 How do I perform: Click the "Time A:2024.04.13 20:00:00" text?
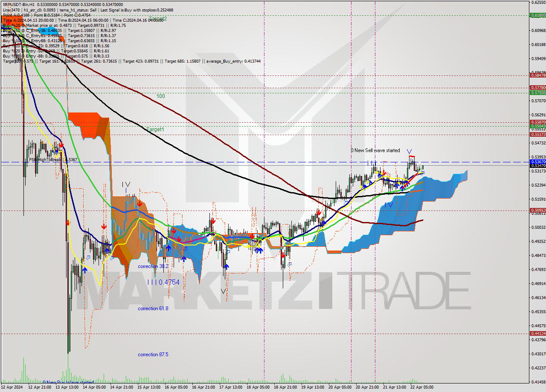click(x=29, y=20)
